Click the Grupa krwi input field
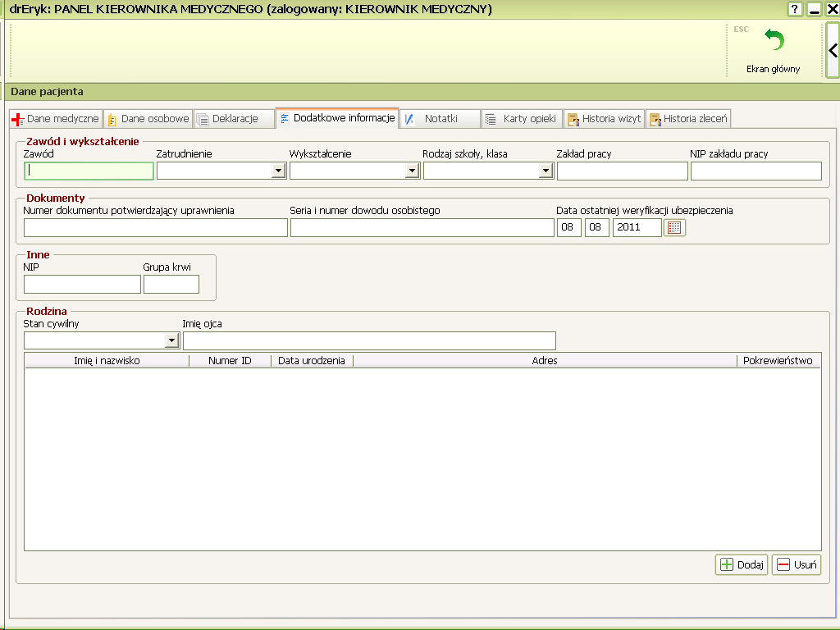840x630 pixels. (171, 284)
